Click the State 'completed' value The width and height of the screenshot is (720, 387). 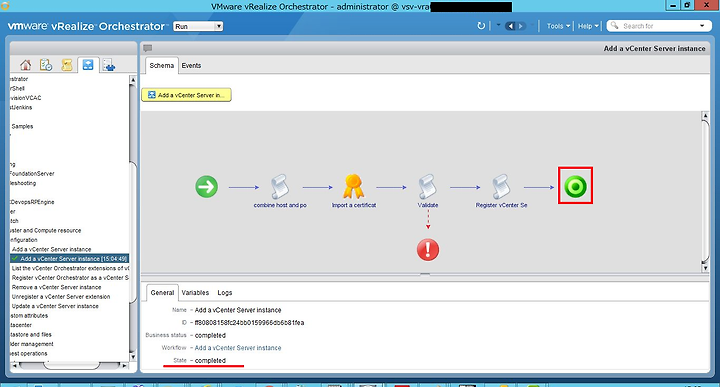(210, 361)
